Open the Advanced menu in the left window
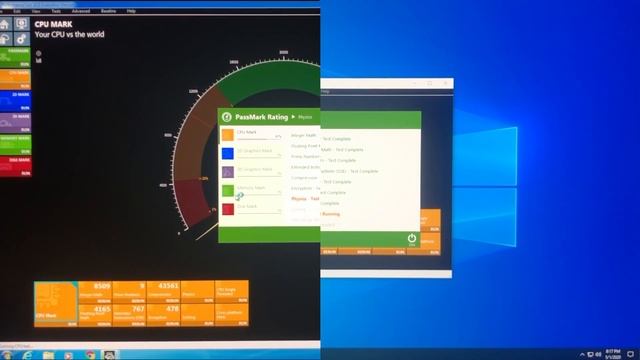The width and height of the screenshot is (640, 360). 81,11
